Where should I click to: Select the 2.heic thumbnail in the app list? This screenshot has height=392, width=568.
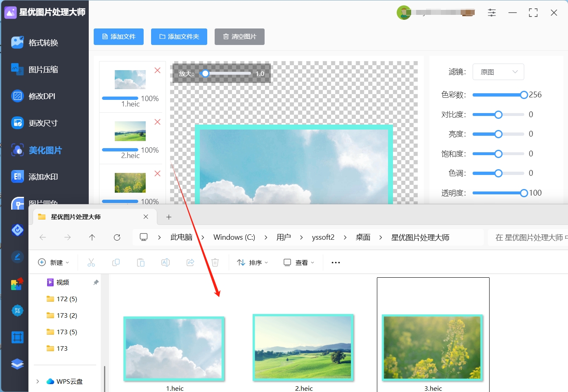click(130, 131)
